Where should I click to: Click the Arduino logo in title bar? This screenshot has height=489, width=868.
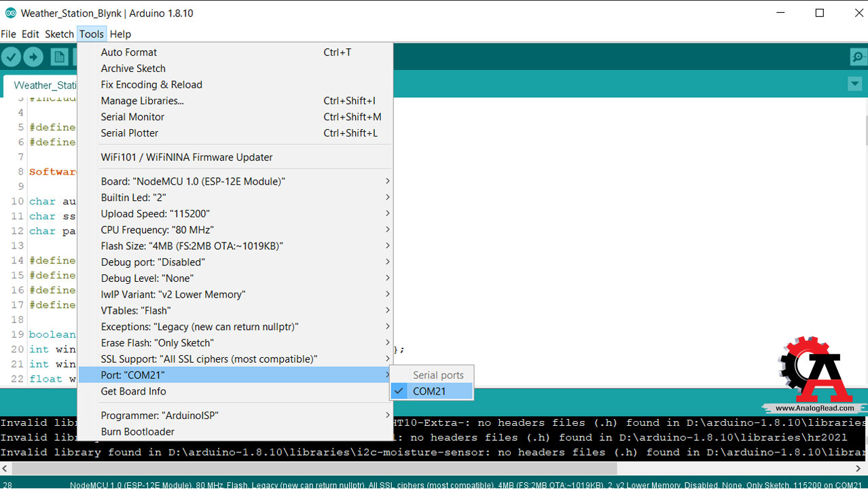pos(10,13)
